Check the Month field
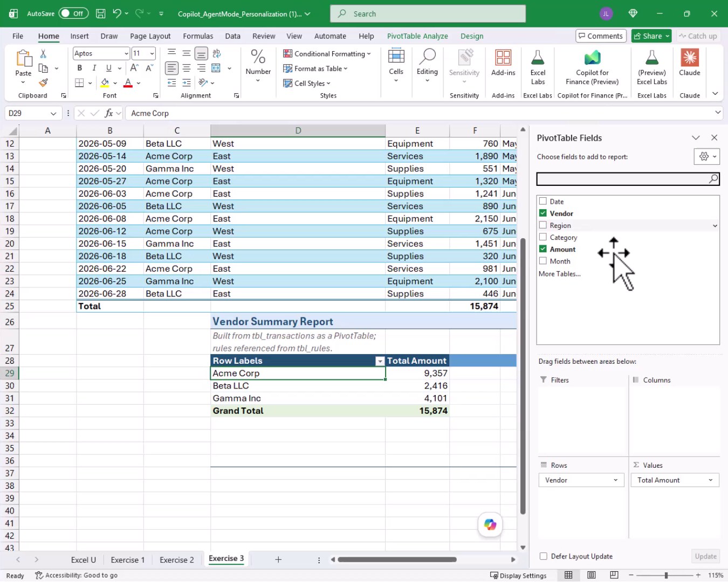728x582 pixels. [543, 261]
